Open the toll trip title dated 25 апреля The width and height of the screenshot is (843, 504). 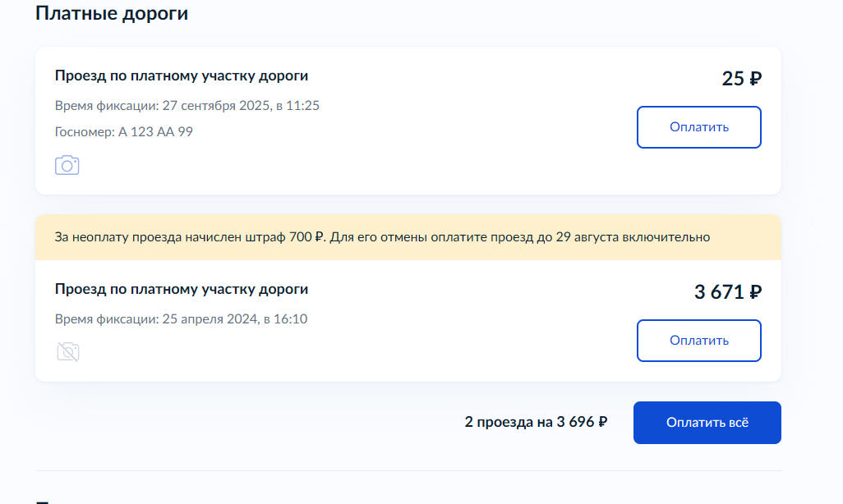click(x=182, y=289)
